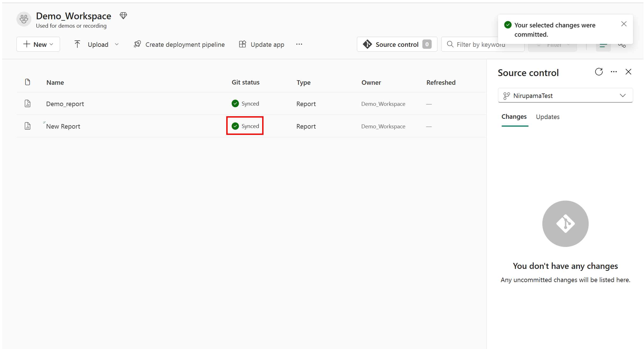Click the Demo_Workspace avatar icon
The width and height of the screenshot is (644, 349).
pos(24,19)
